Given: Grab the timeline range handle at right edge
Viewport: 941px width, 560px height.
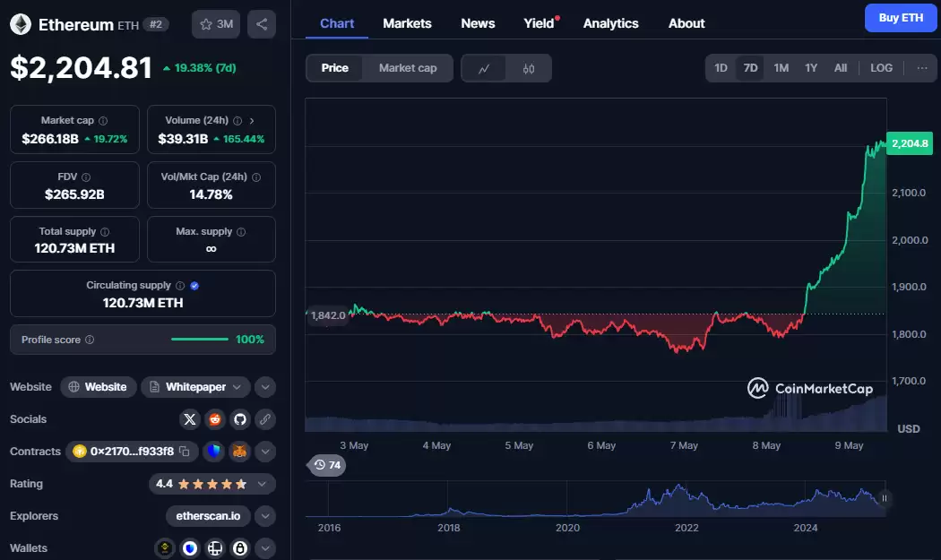Looking at the screenshot, I should 884,498.
